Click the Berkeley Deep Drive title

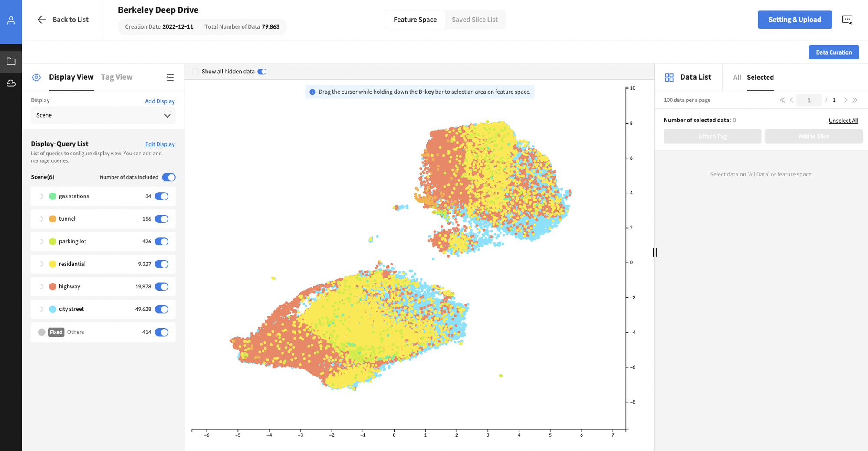(158, 10)
